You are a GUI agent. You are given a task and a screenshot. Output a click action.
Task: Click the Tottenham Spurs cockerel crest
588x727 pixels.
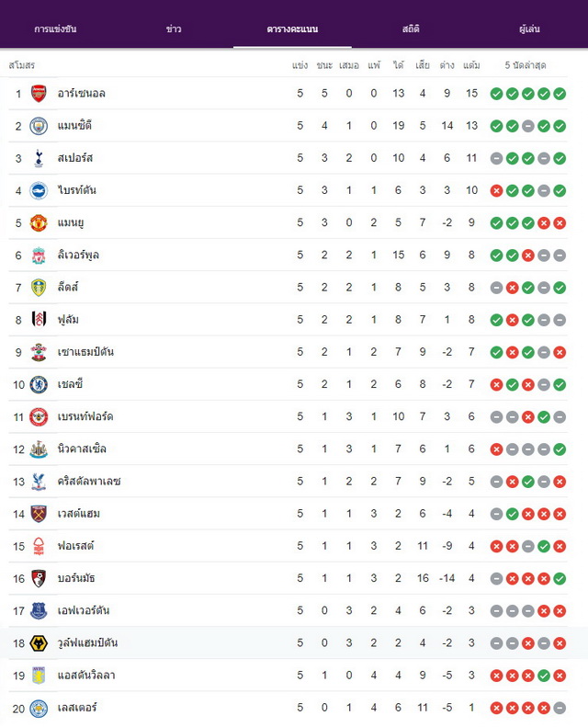(39, 158)
